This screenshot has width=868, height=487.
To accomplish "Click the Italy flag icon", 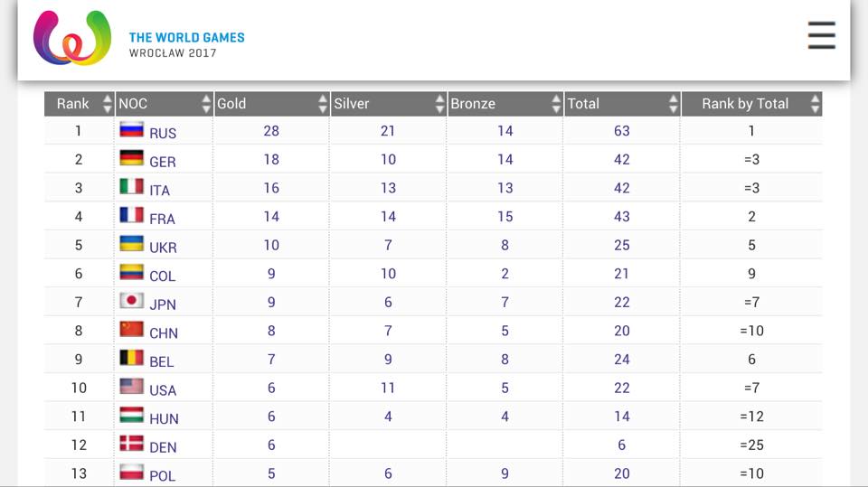I will click(132, 188).
